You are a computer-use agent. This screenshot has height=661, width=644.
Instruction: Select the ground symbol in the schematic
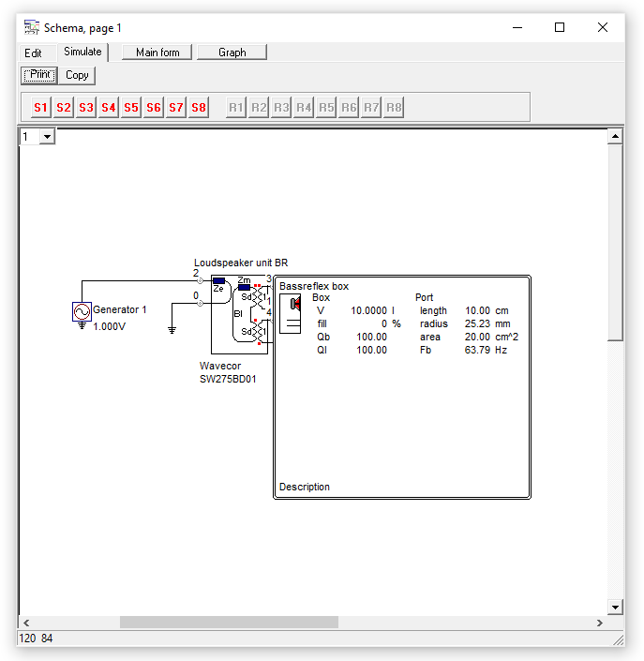tap(172, 329)
